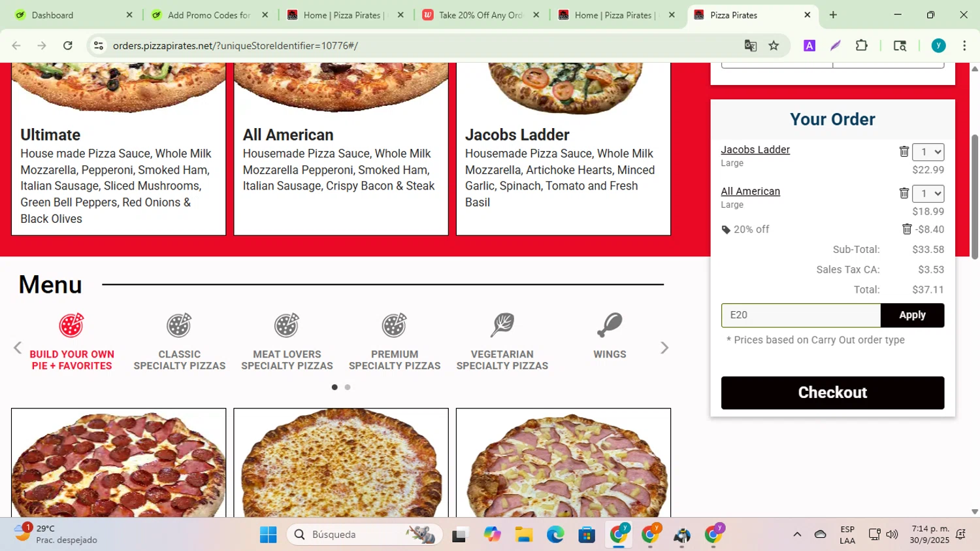Screen dimensions: 980x551
Task: Switch to the first Home | Pizza Pirates tab
Action: tap(344, 15)
